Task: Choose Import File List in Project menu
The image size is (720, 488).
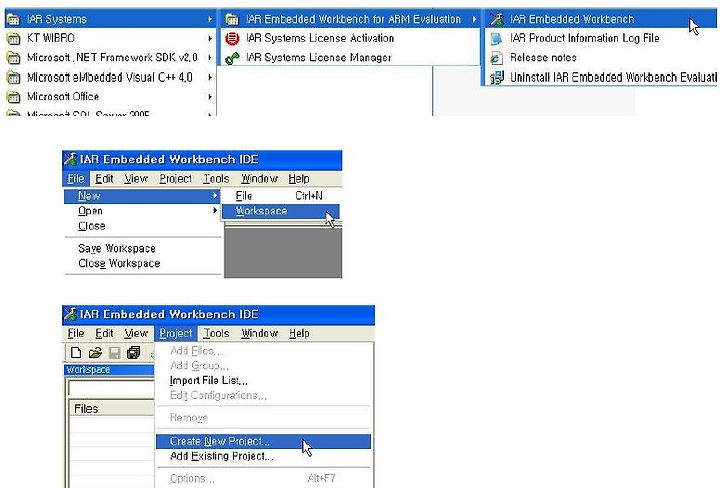Action: 264,381
